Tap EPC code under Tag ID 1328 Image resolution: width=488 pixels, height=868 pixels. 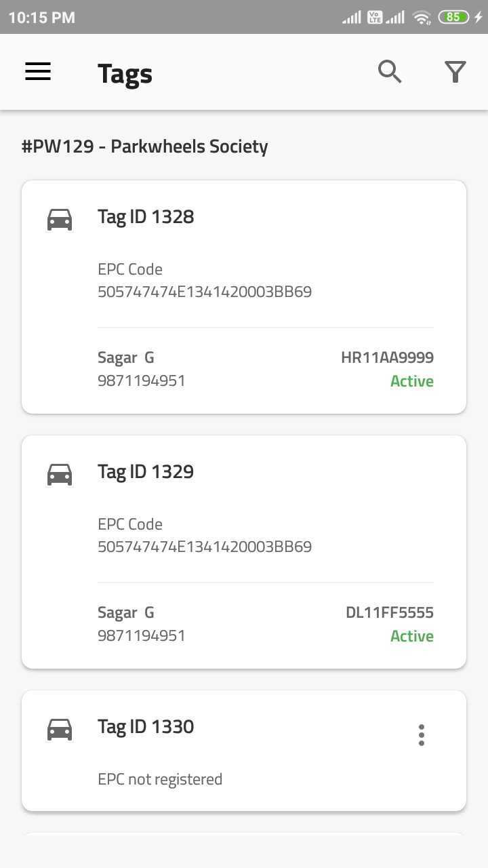tap(205, 292)
